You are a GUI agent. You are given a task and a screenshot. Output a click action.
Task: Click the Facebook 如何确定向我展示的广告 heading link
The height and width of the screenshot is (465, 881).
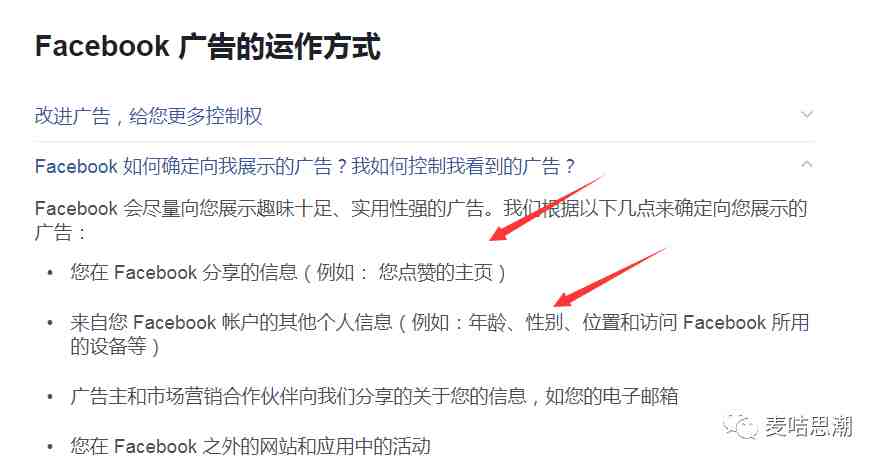pyautogui.click(x=305, y=166)
